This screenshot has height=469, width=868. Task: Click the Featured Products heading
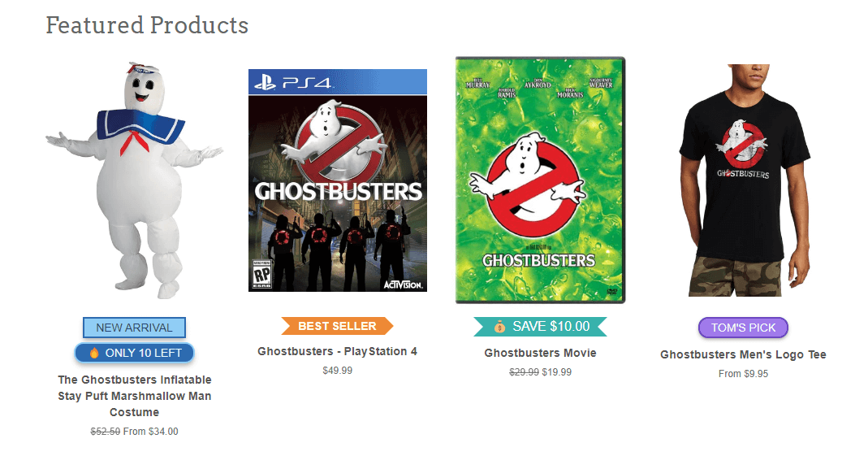point(147,25)
